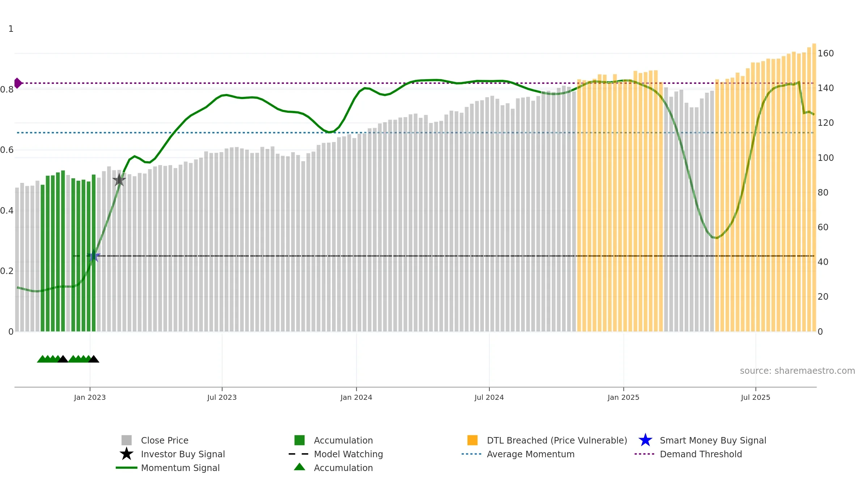
Task: Toggle the DTL Breached (Price Vulnerable) legend entry
Action: point(547,440)
